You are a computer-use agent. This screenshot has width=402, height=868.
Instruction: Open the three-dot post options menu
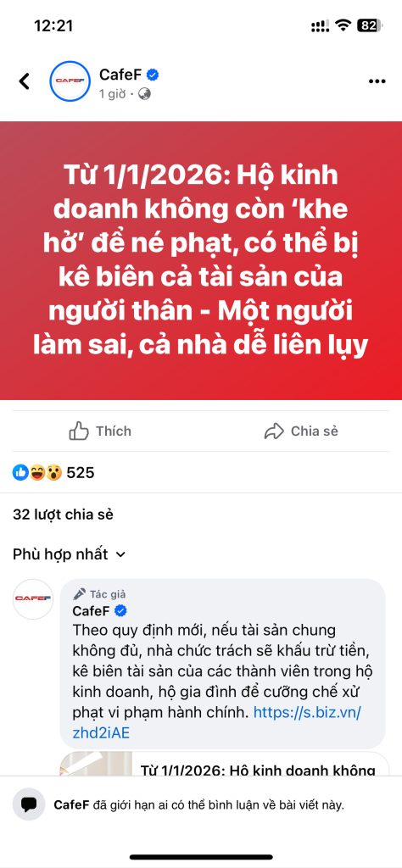pyautogui.click(x=377, y=81)
